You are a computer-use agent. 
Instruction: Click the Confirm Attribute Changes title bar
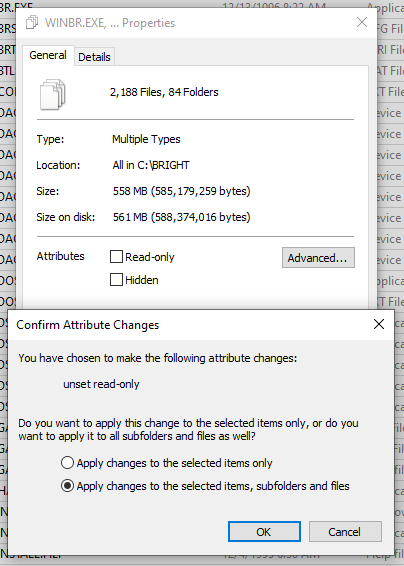(x=188, y=325)
